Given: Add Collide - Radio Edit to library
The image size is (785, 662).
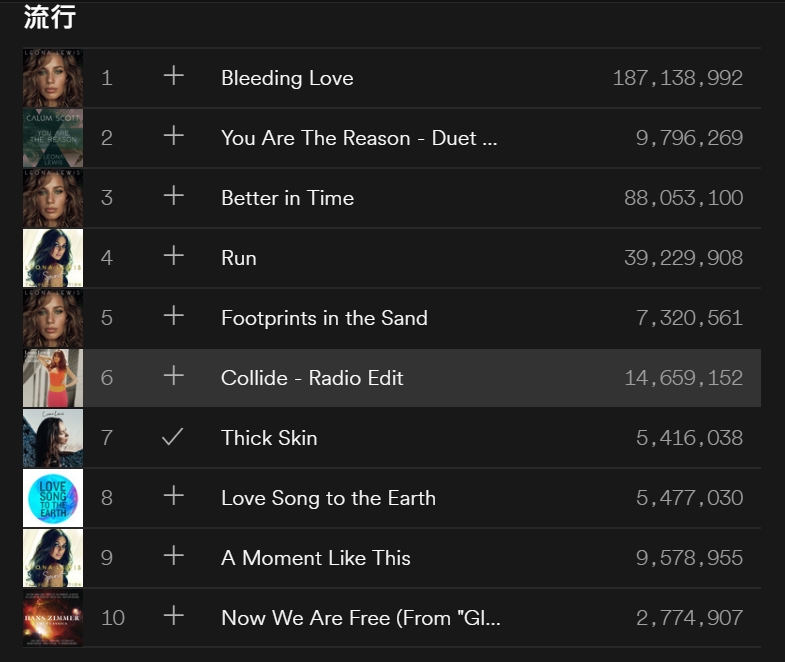Looking at the screenshot, I should click(x=174, y=376).
